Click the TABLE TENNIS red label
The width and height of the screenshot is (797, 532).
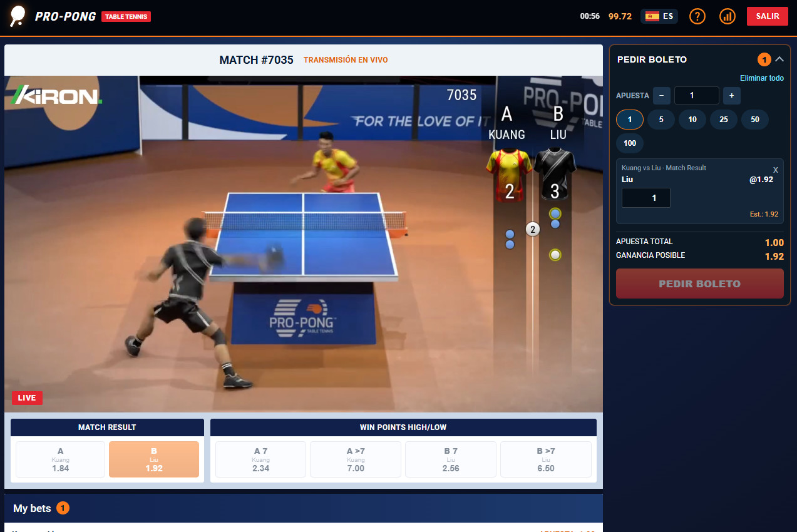[x=126, y=17]
